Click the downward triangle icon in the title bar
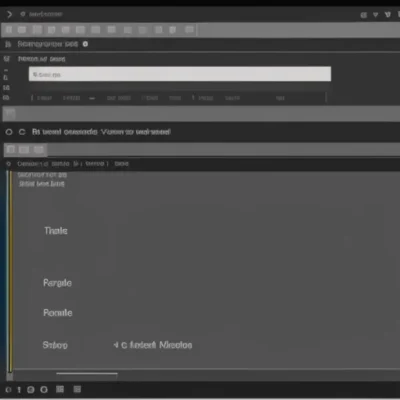The image size is (400, 400). point(375,15)
